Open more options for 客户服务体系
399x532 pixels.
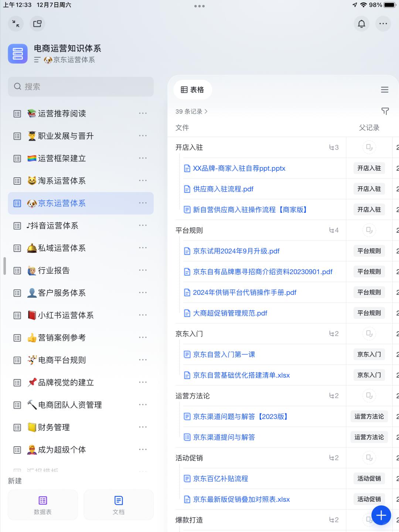tap(143, 293)
